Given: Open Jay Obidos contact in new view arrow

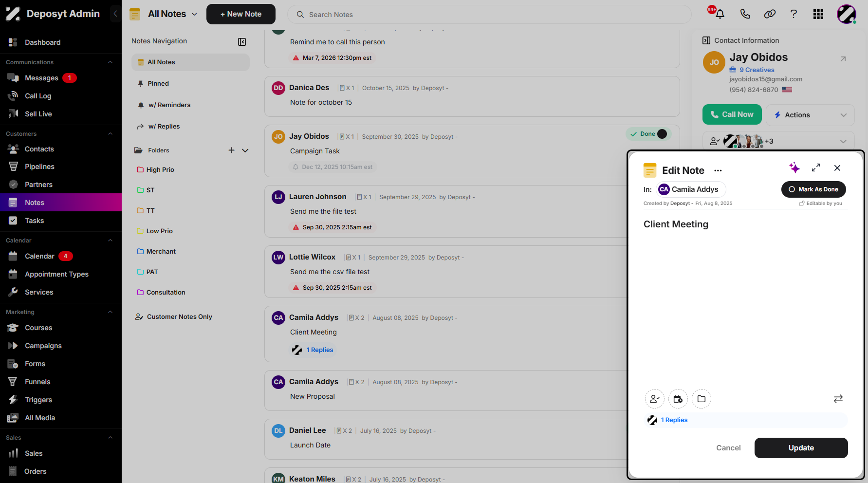Looking at the screenshot, I should pos(843,59).
